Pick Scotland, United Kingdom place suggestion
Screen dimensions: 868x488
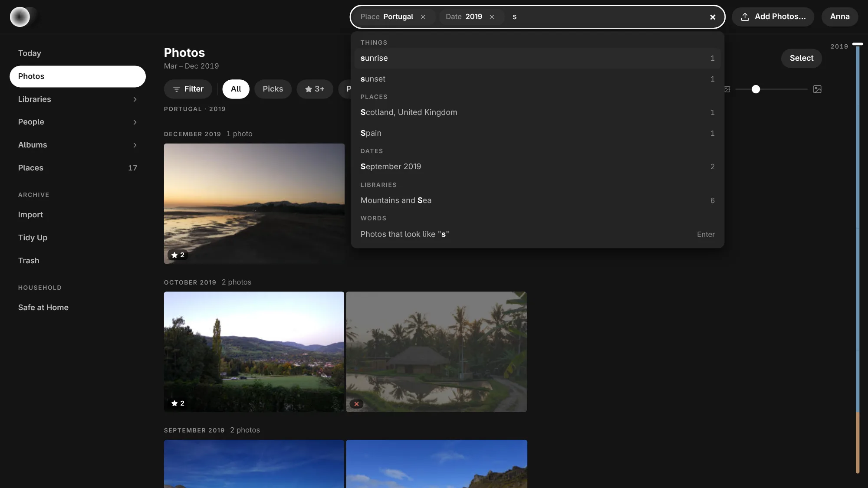(x=537, y=112)
